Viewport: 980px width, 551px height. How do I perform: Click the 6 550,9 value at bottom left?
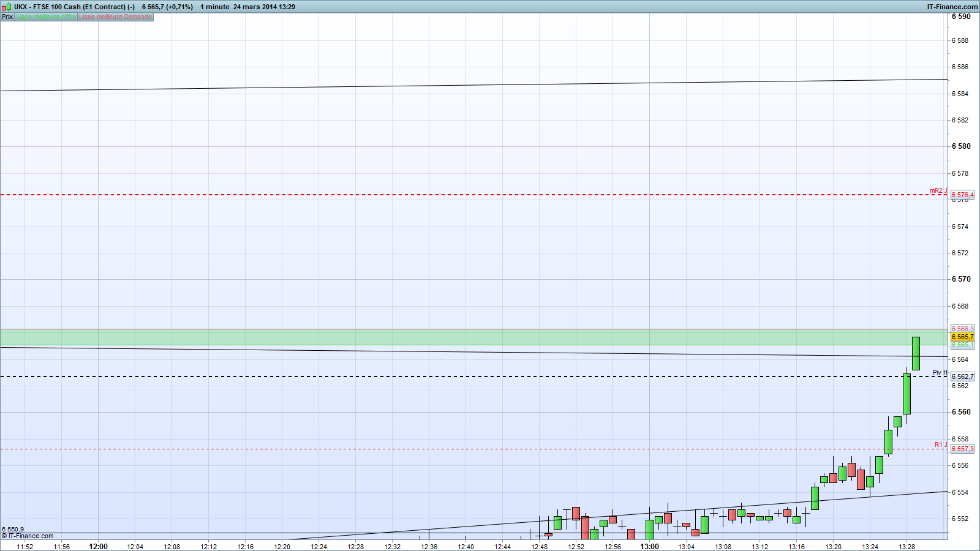pos(13,530)
